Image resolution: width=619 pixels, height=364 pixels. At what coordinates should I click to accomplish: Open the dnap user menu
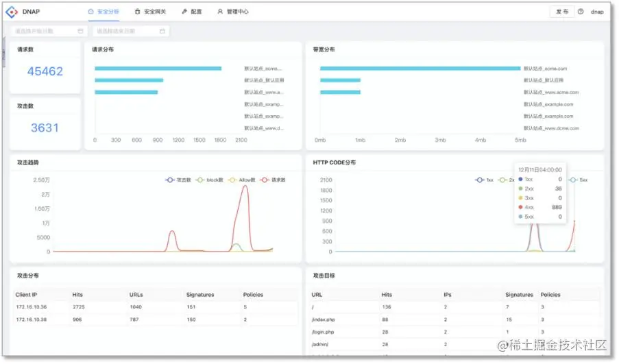point(597,12)
